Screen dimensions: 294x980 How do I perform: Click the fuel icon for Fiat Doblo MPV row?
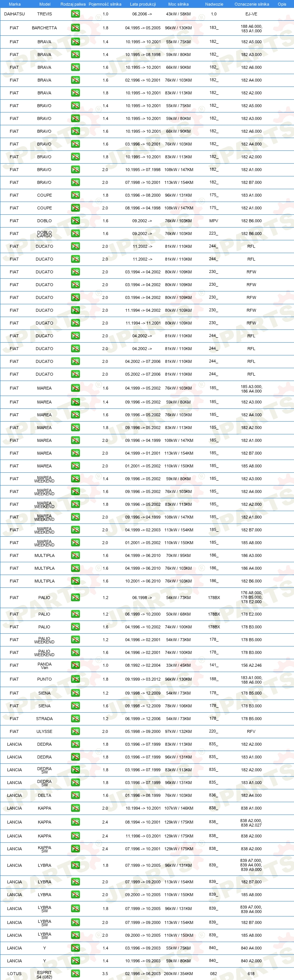75,221
